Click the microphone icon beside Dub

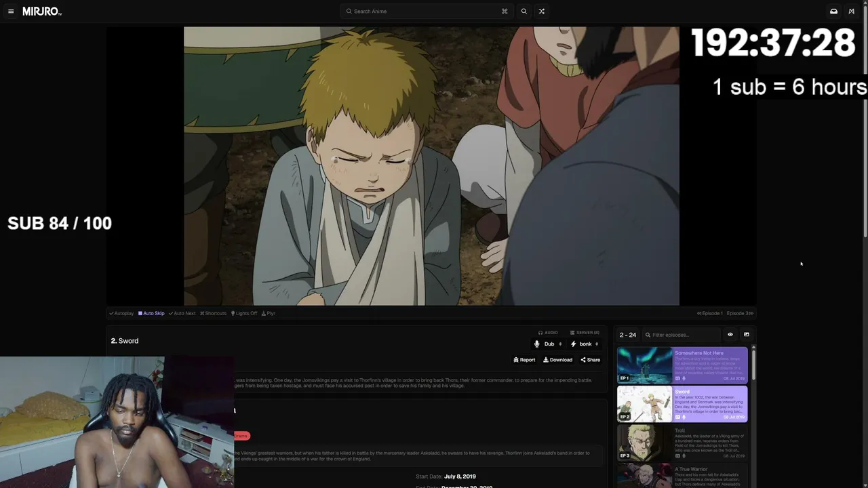(537, 344)
